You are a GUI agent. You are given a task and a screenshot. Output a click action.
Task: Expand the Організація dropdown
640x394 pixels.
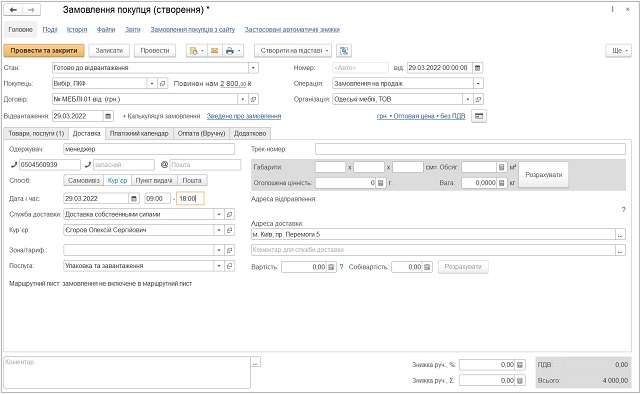pos(468,99)
